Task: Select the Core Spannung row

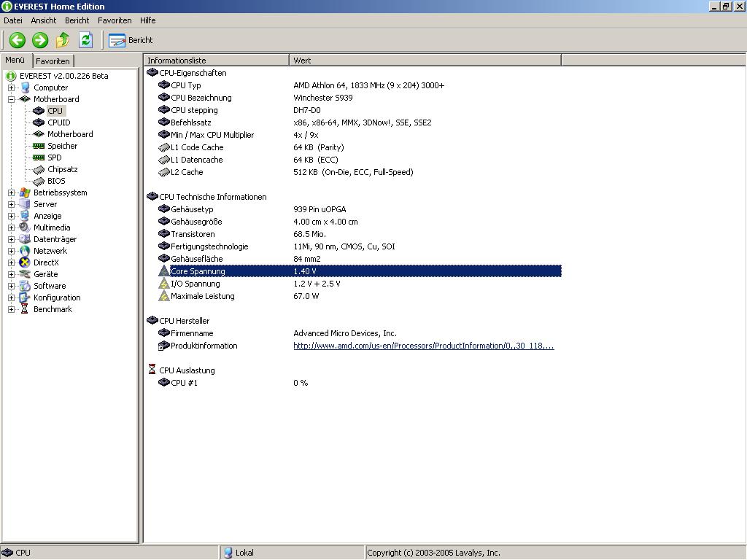Action: tap(360, 271)
